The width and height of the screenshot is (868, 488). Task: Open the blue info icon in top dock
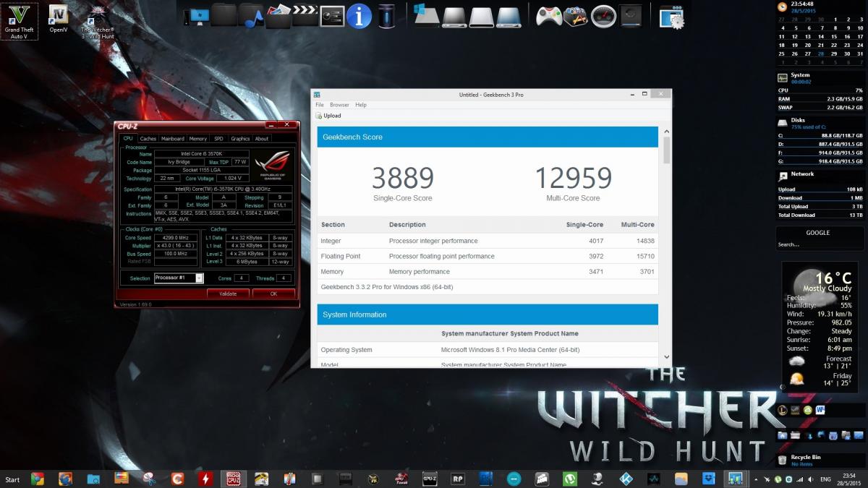[x=359, y=16]
